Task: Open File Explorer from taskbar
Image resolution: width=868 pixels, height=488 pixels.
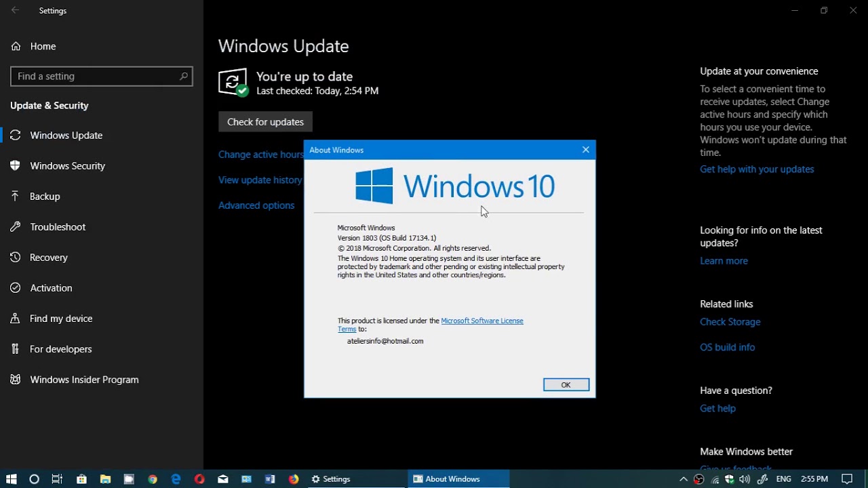Action: click(x=105, y=479)
